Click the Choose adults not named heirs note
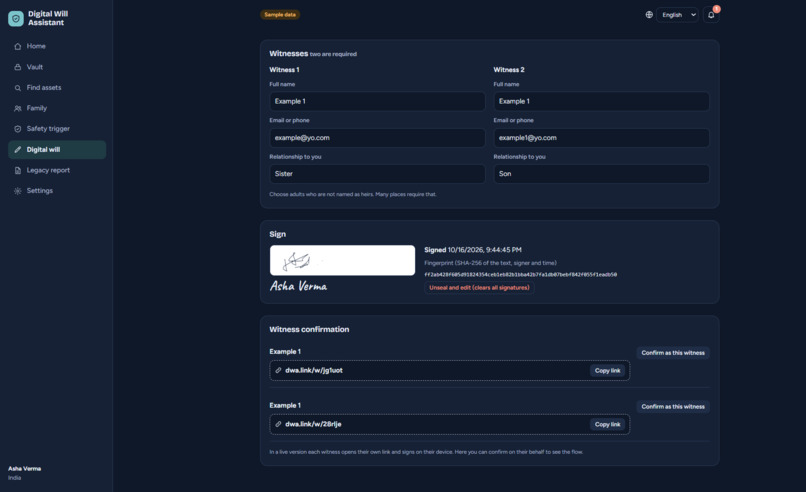 coord(353,194)
